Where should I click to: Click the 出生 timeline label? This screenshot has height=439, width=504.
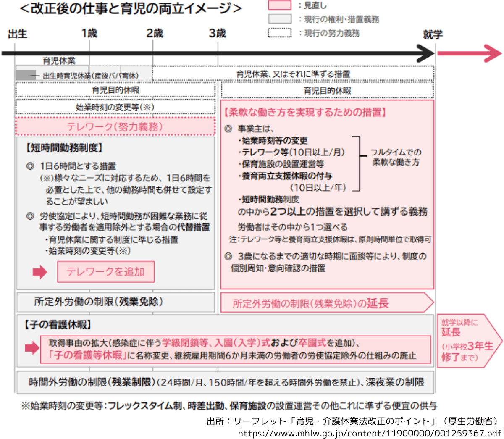(18, 34)
